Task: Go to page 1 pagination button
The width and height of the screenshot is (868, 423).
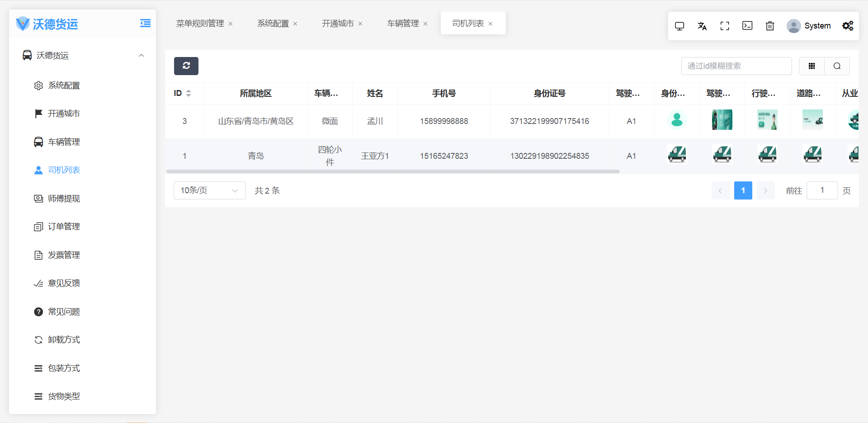Action: click(x=743, y=190)
